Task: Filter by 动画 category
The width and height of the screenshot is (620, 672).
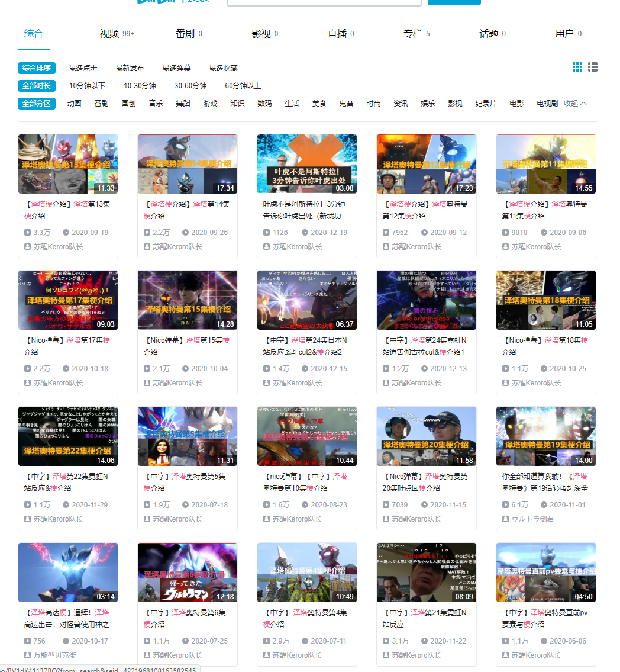Action: 74,103
